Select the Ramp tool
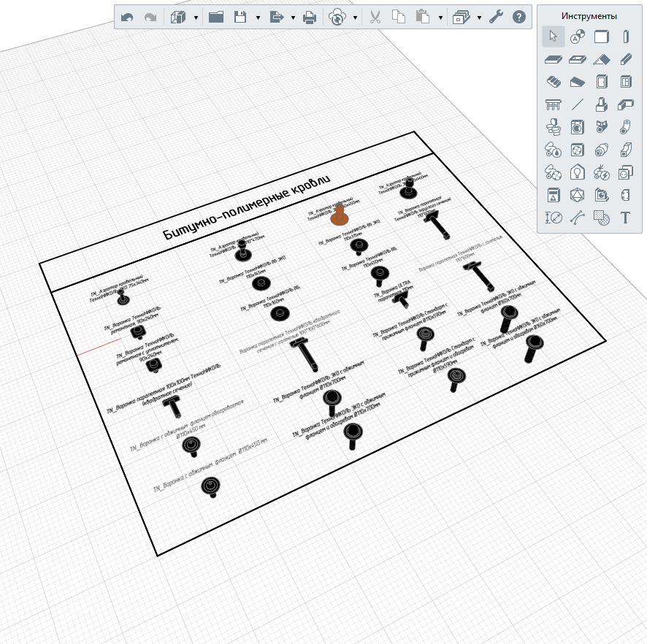Viewport: 647px width, 644px height. [x=578, y=82]
